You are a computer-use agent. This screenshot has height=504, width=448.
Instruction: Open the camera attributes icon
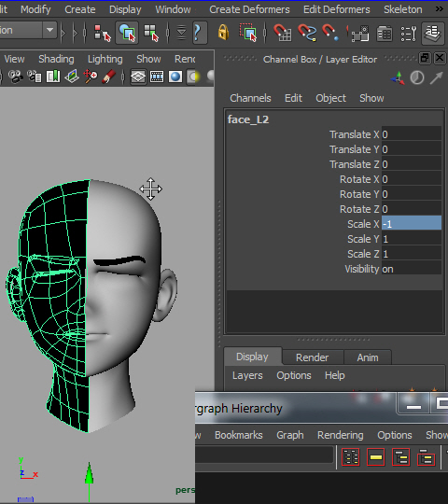[34, 77]
